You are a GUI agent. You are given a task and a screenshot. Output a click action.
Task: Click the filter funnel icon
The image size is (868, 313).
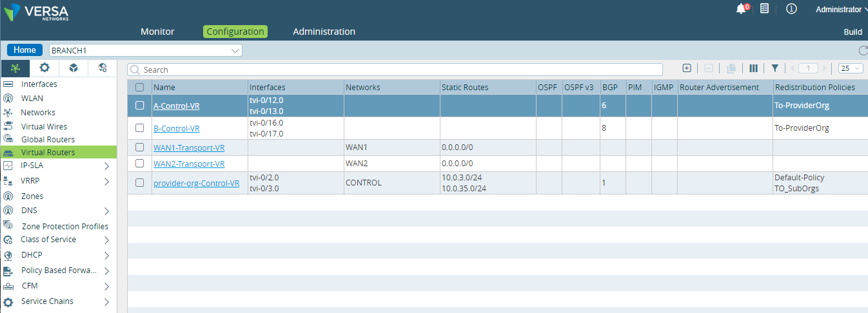tap(774, 68)
